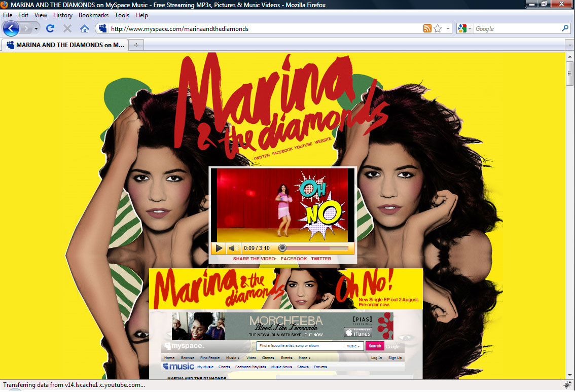Open the Google search engine selector
Image resolution: width=575 pixels, height=392 pixels.
point(464,28)
